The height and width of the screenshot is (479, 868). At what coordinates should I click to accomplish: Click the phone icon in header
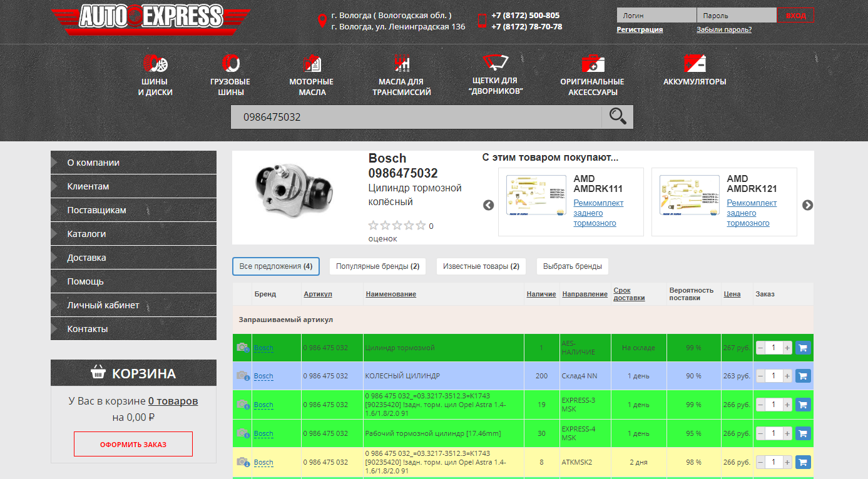pos(482,21)
